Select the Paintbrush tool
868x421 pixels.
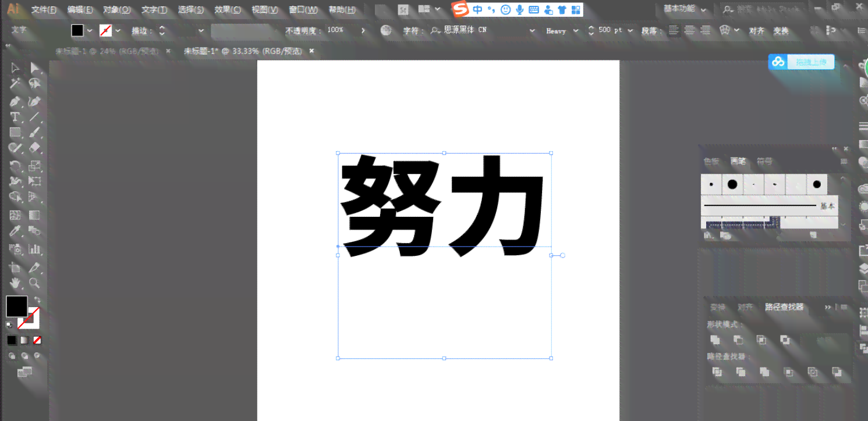tap(36, 133)
